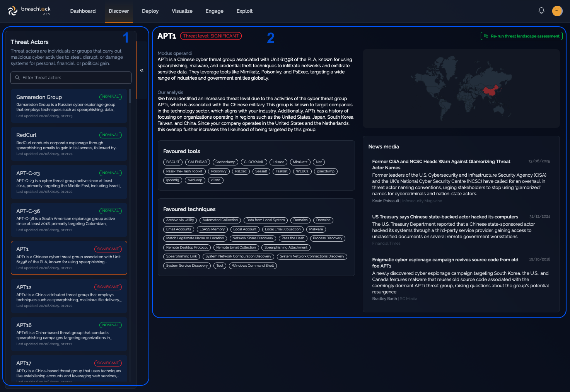
Task: Open the Enigmatic cyber espionage campaign article
Action: pyautogui.click(x=445, y=263)
